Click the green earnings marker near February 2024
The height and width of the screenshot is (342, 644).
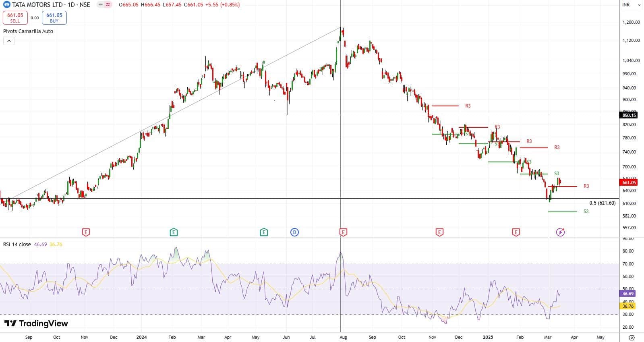(x=174, y=232)
